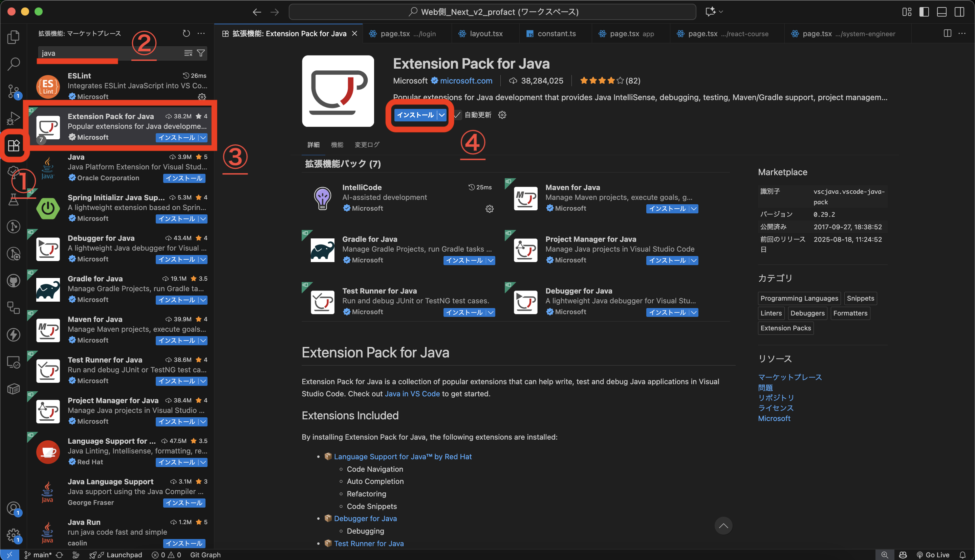
Task: Open the Search view in the sidebar
Action: tap(14, 64)
